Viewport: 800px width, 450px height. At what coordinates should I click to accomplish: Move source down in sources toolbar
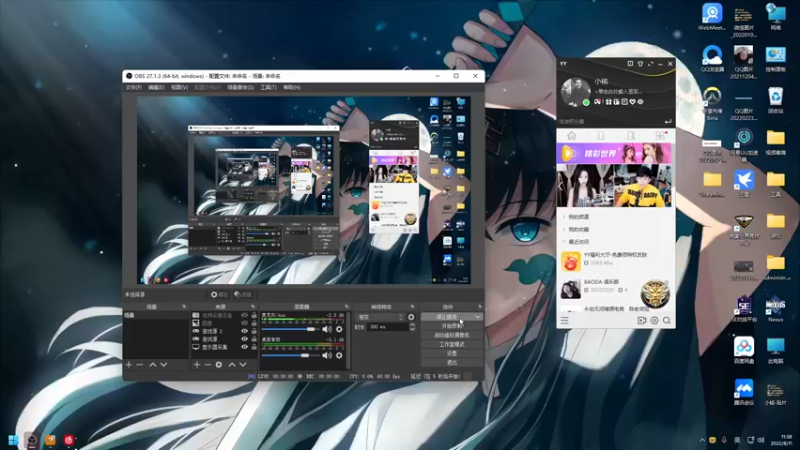pyautogui.click(x=243, y=365)
